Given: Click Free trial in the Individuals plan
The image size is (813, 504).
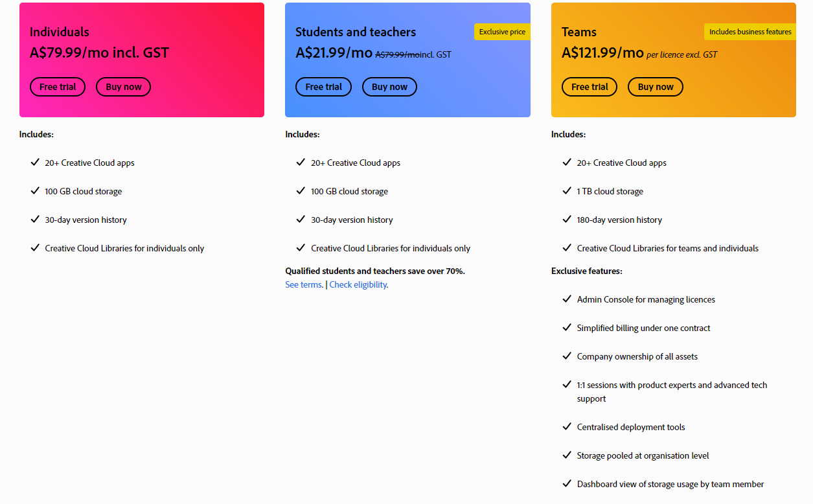Looking at the screenshot, I should pos(58,87).
